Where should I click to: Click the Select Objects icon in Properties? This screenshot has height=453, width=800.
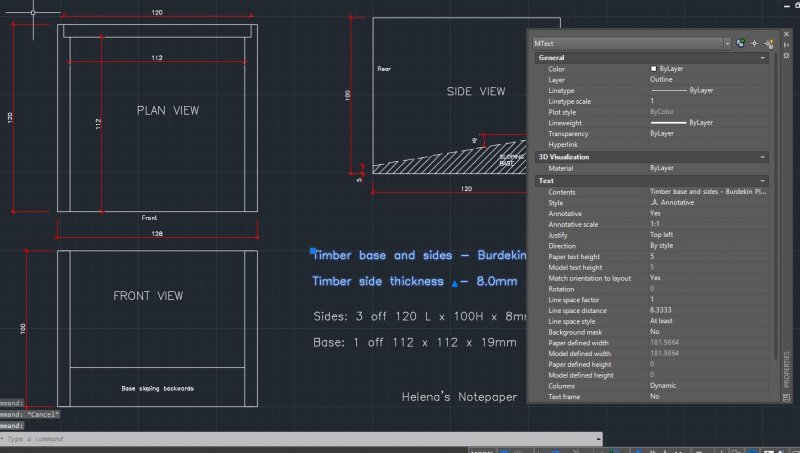755,44
